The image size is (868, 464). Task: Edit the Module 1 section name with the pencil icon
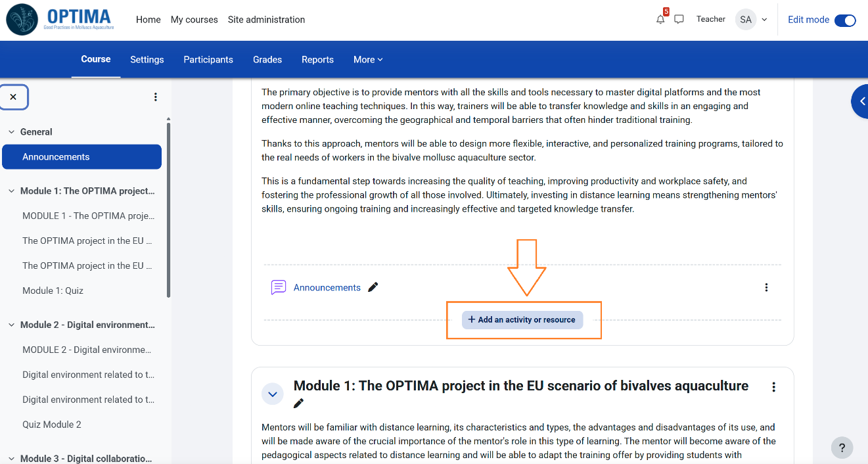click(x=299, y=403)
